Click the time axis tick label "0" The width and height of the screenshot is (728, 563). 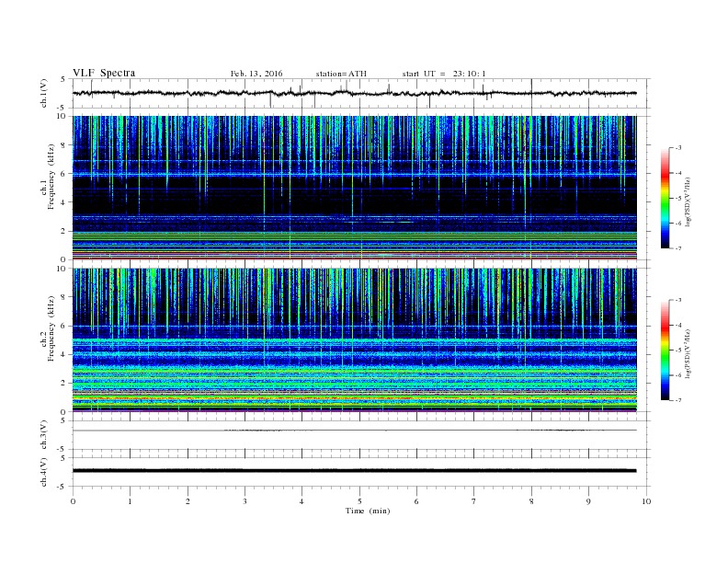pos(73,501)
